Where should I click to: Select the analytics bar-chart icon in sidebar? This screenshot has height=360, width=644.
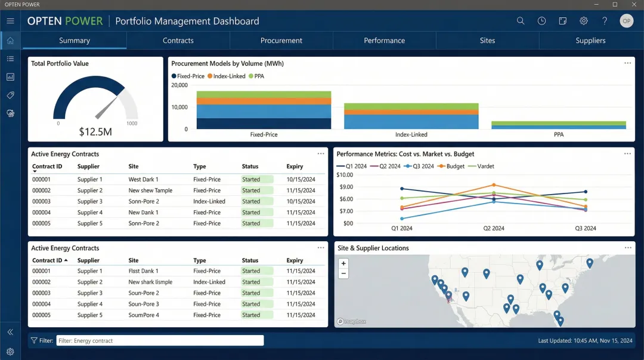coord(10,76)
